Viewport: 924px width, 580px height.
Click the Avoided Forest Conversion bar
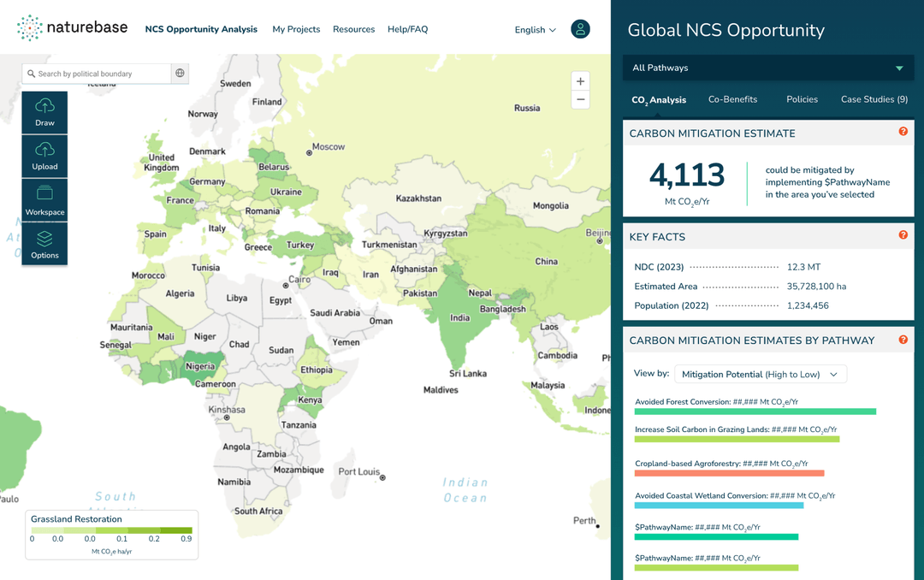(x=755, y=411)
